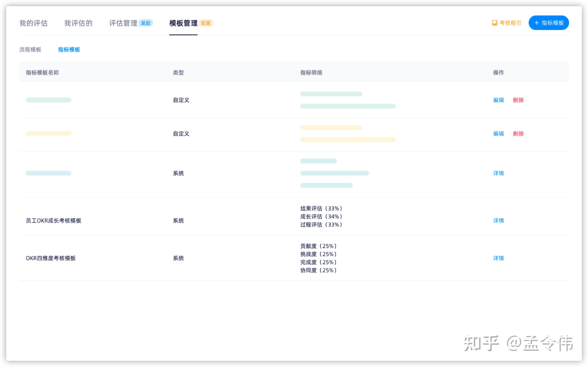Click the OKR四维度考核模板 template name
Viewport: 588px width, 367px height.
click(x=51, y=258)
